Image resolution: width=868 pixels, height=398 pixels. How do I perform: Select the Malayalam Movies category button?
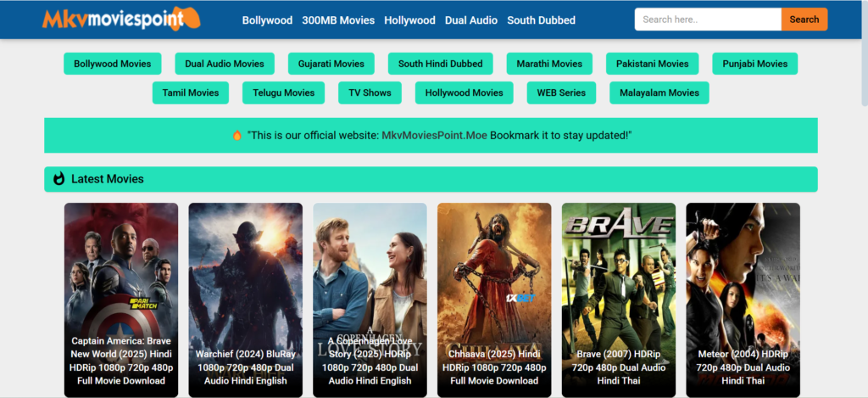[659, 92]
